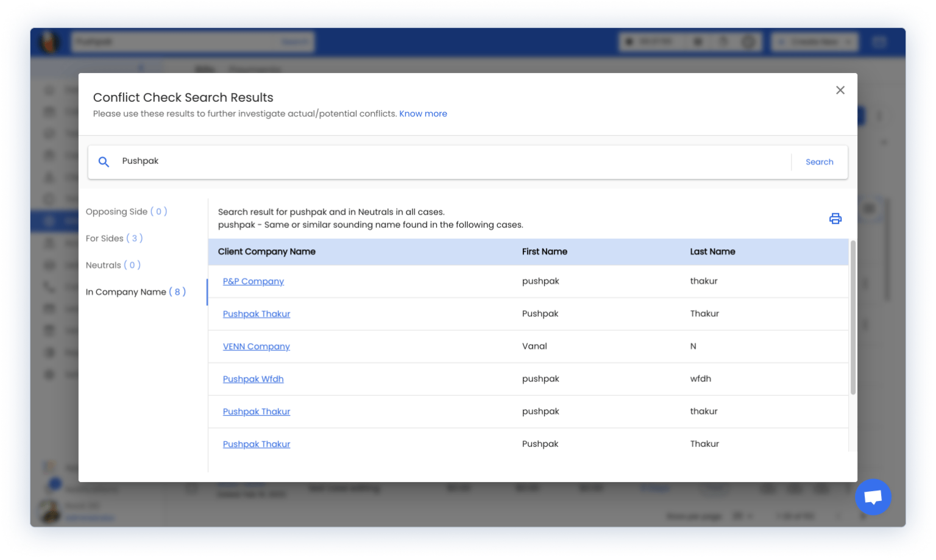This screenshot has width=936, height=560.
Task: Open the chat support bubble
Action: click(x=873, y=497)
